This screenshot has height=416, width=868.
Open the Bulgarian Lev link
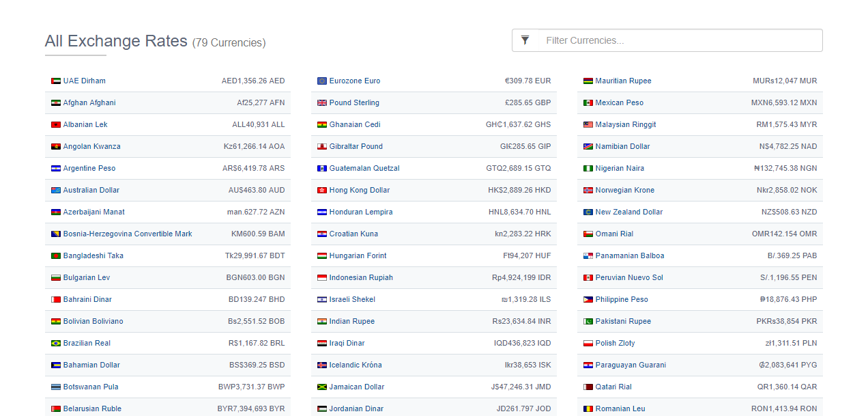[87, 277]
